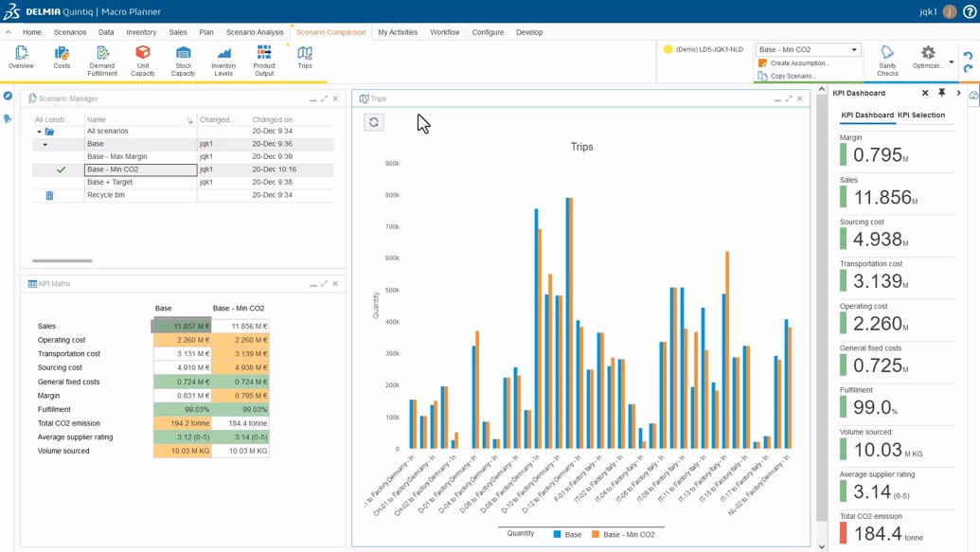The height and width of the screenshot is (552, 980).
Task: Expand the Optimizer dropdown arrow
Action: tap(952, 62)
